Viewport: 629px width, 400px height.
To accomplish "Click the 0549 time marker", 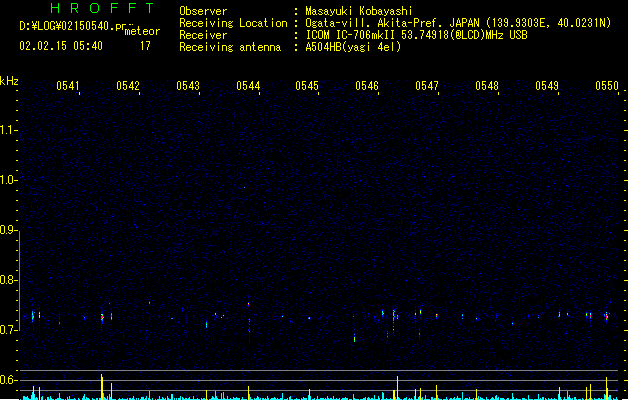I will click(x=547, y=86).
